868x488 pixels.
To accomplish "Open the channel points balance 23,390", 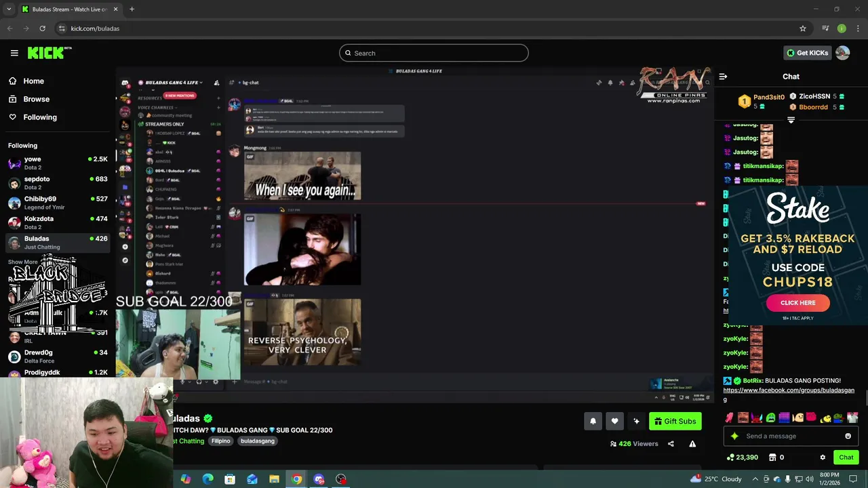I will [x=742, y=457].
